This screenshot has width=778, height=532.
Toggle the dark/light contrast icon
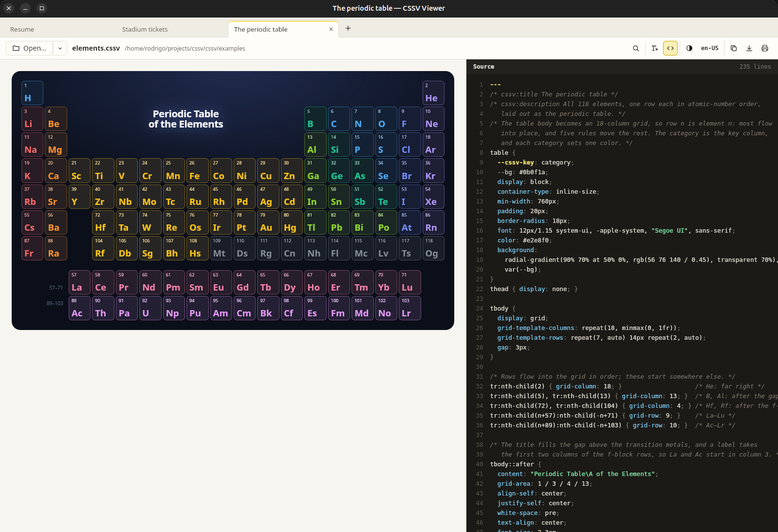689,48
